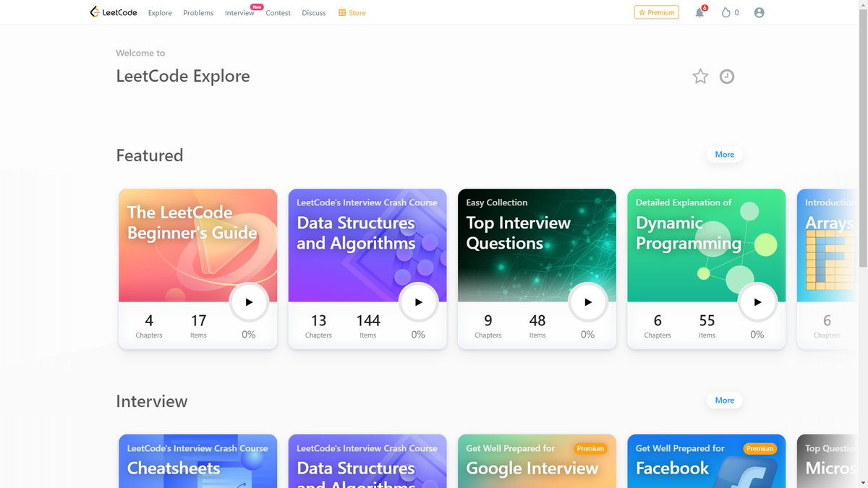Click the "Featured" section heading

coord(150,155)
